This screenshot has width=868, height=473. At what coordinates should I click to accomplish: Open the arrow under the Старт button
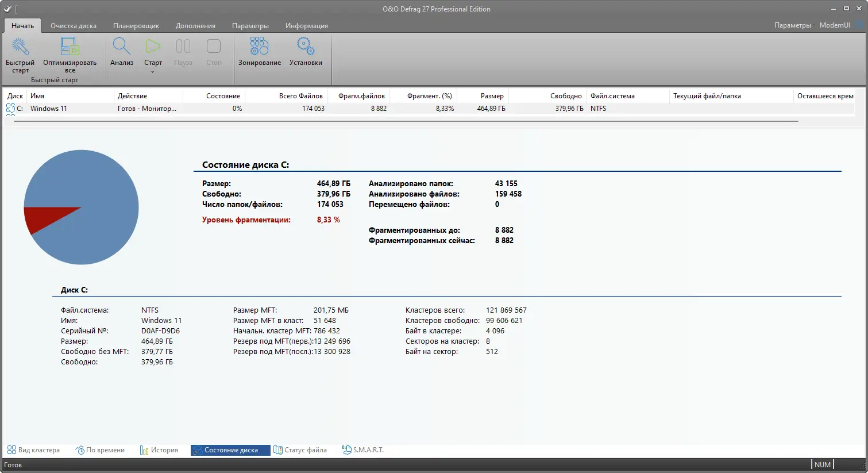click(153, 72)
